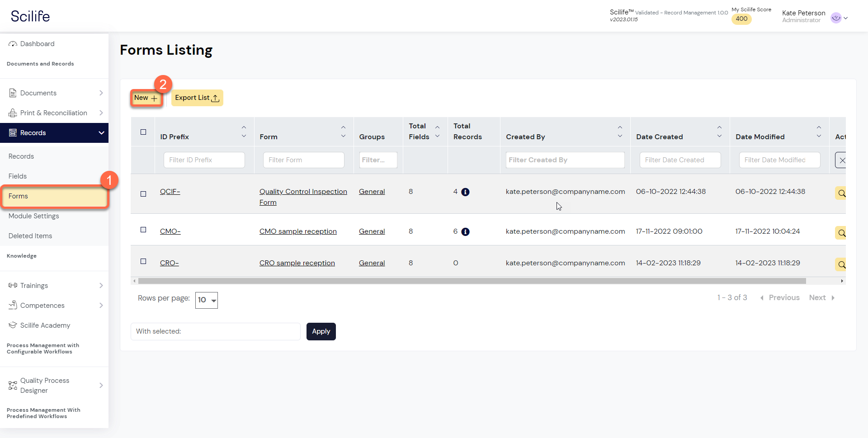Clear filters with the X button
868x438 pixels.
pos(841,160)
